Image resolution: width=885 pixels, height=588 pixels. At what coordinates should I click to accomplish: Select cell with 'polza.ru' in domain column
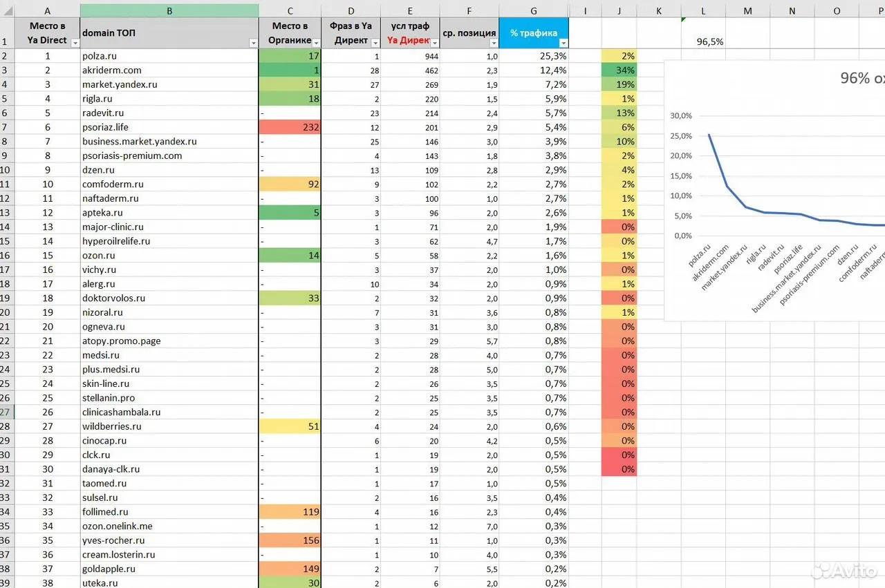(169, 56)
